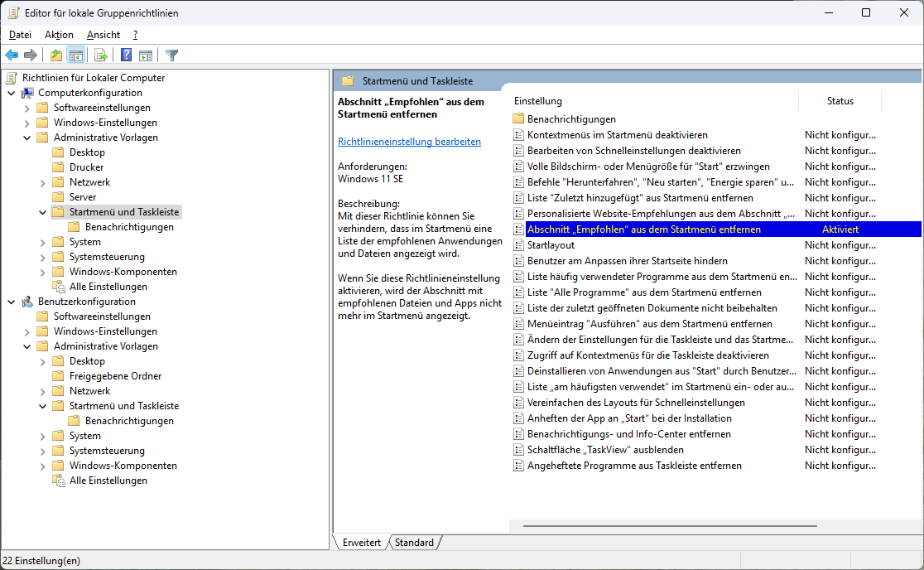Click the Back arrow toolbar icon
Screen dimensions: 924x570
point(12,56)
